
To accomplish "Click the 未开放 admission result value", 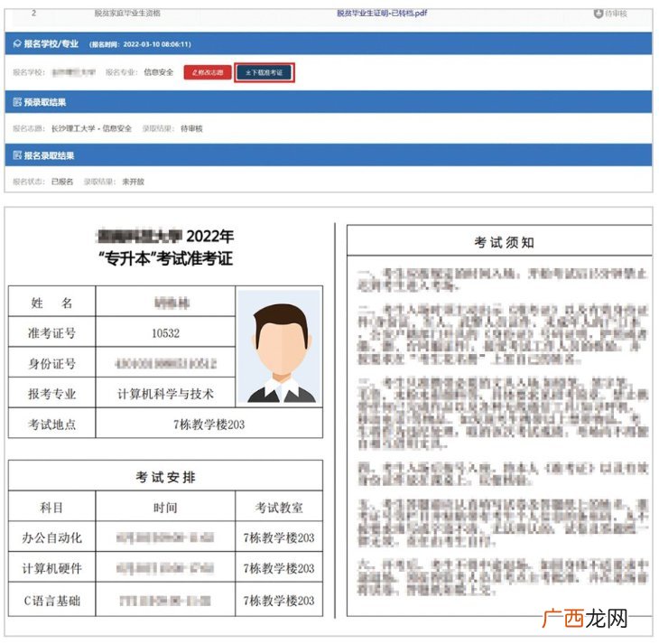I will pos(134,182).
